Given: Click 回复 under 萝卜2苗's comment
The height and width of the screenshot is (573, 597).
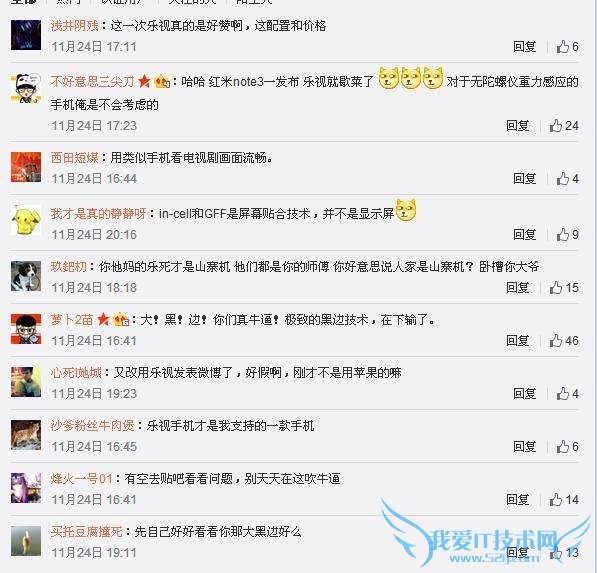Looking at the screenshot, I should tap(517, 340).
